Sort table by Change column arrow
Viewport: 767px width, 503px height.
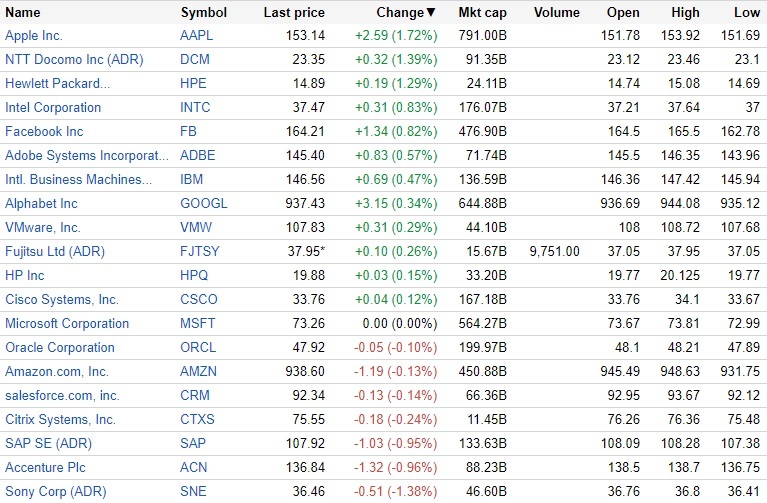click(431, 13)
